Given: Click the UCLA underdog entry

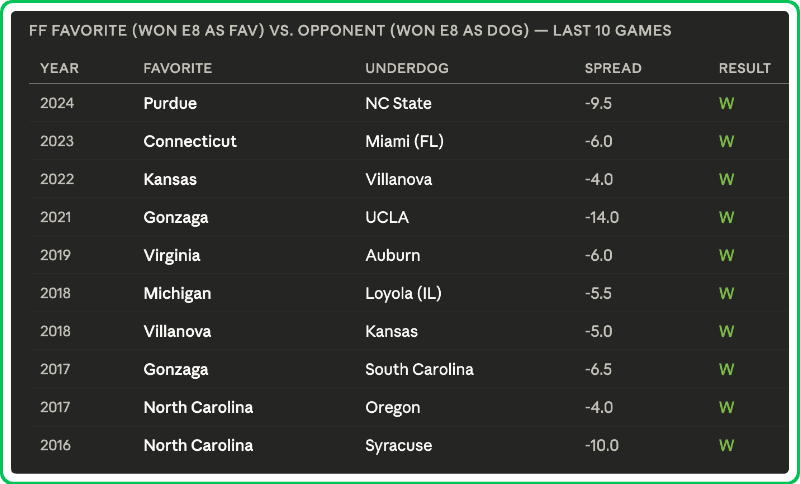Looking at the screenshot, I should pyautogui.click(x=387, y=218).
